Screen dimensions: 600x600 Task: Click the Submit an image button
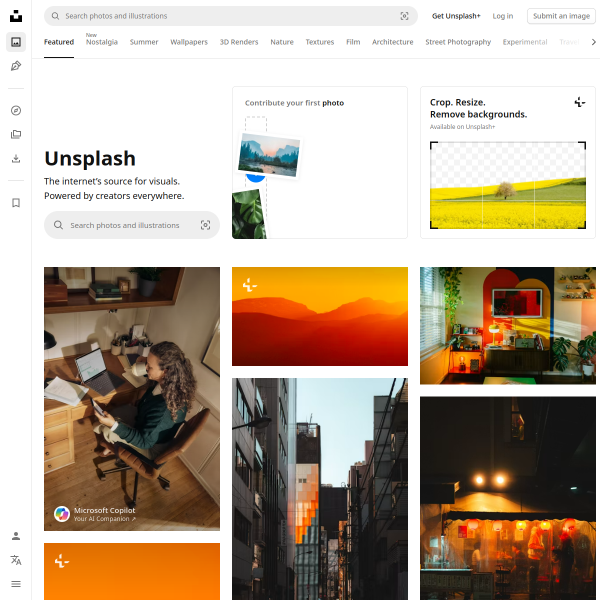[561, 16]
